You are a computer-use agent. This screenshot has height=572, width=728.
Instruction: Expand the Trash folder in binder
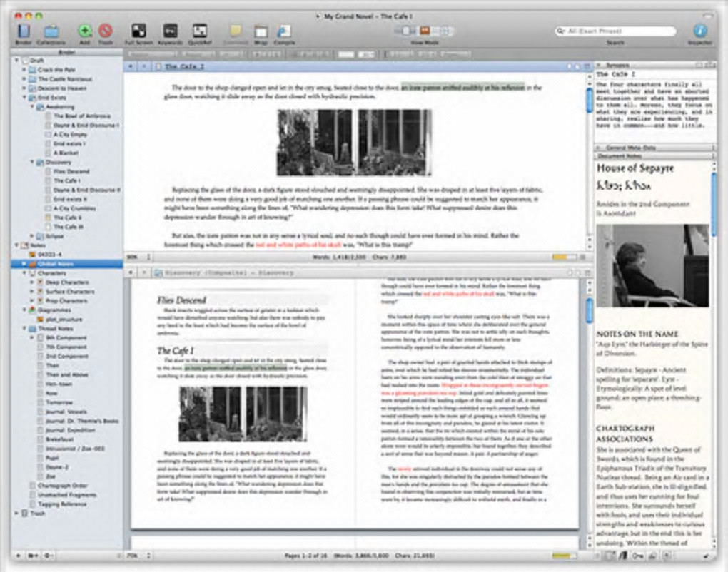[16, 513]
